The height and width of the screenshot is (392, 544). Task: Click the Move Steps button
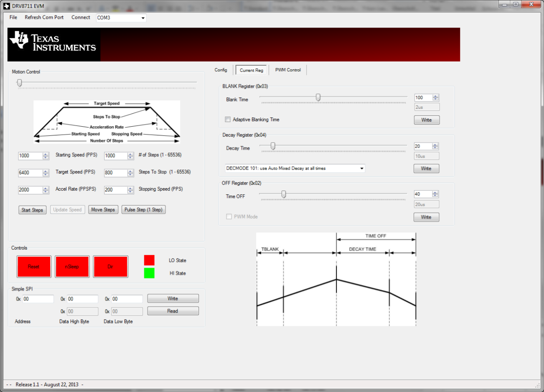(103, 210)
